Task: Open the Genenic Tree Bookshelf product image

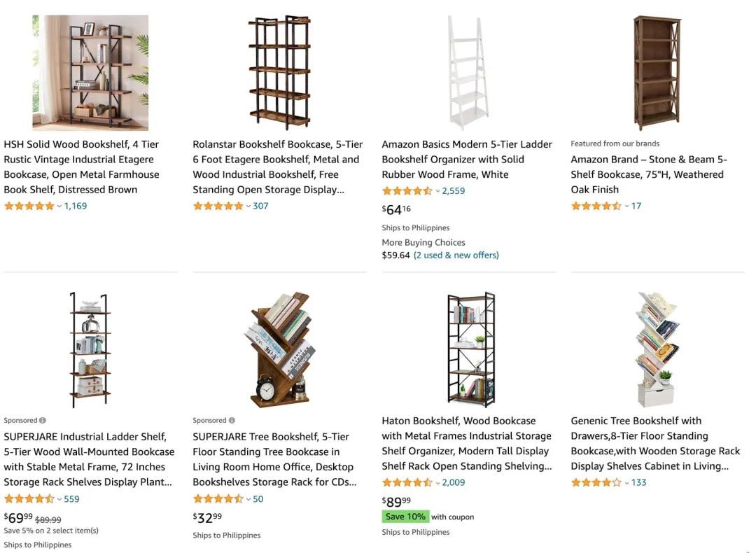Action: pos(657,349)
